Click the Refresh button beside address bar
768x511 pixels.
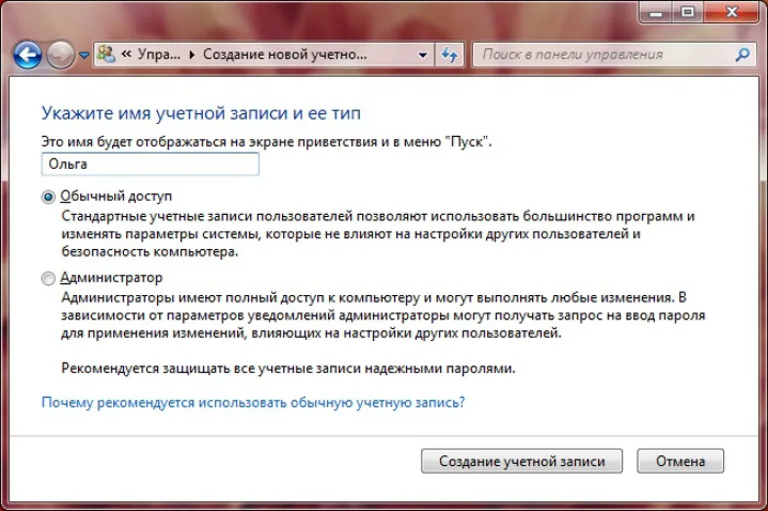pos(449,54)
